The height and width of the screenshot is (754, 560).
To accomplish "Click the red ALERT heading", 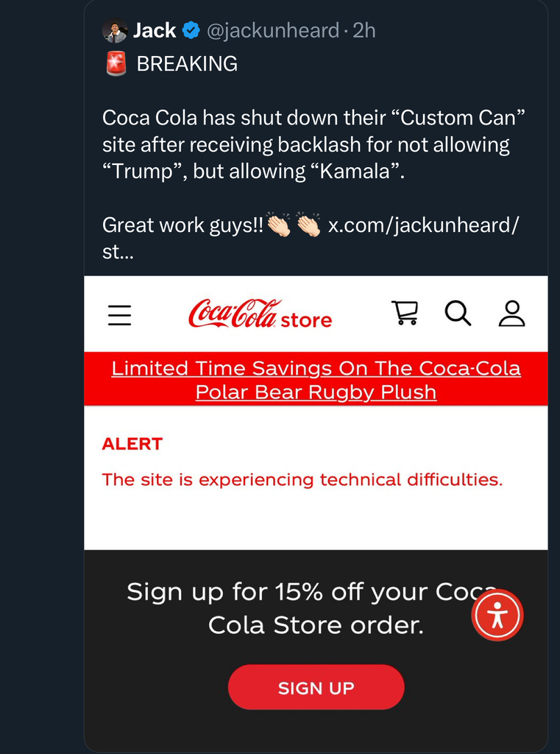I will (x=132, y=444).
